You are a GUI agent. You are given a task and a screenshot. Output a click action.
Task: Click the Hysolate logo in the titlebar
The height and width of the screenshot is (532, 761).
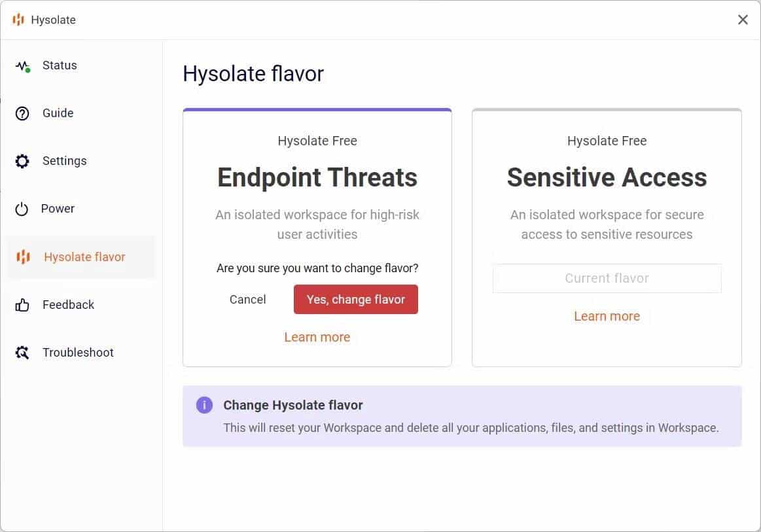[18, 19]
